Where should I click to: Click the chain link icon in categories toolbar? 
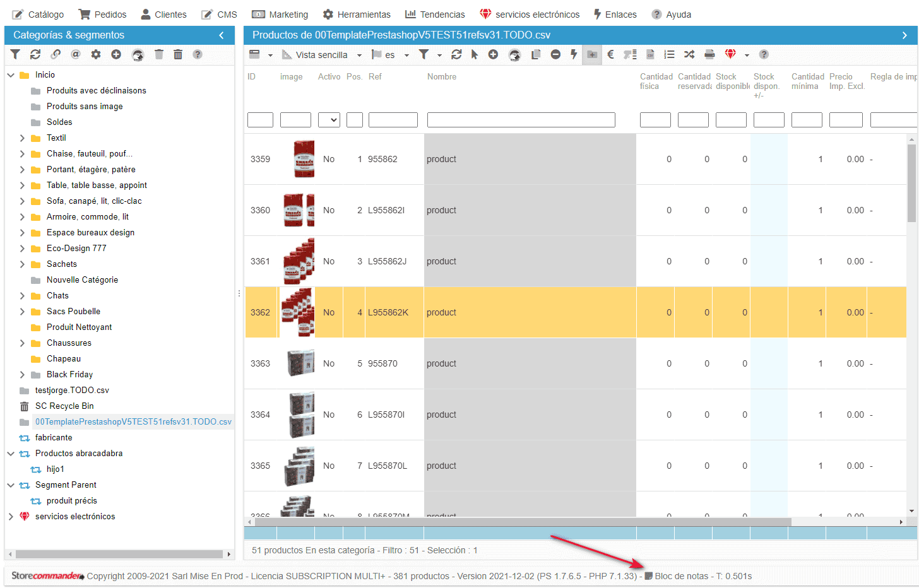click(x=56, y=55)
